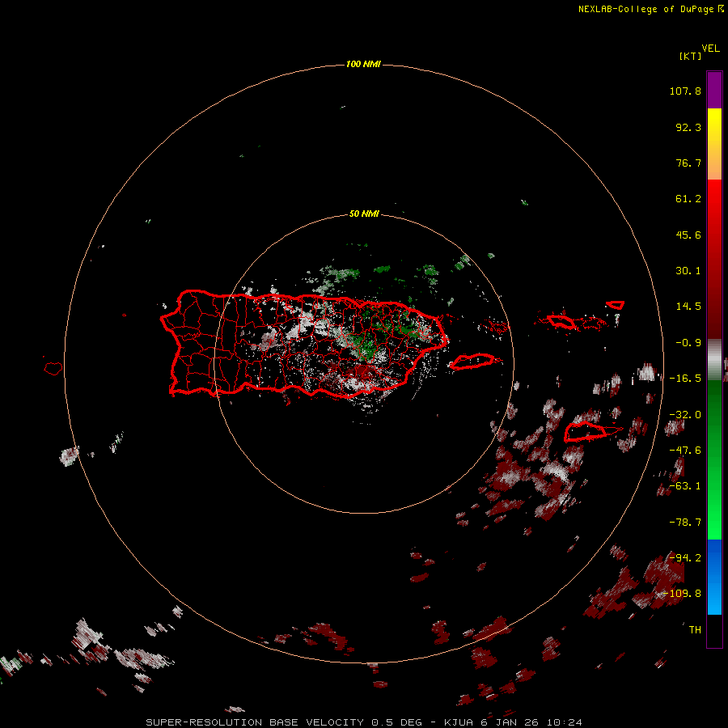This screenshot has width=728, height=728.
Task: Click the 45.6 velocity scale value
Action: [688, 235]
